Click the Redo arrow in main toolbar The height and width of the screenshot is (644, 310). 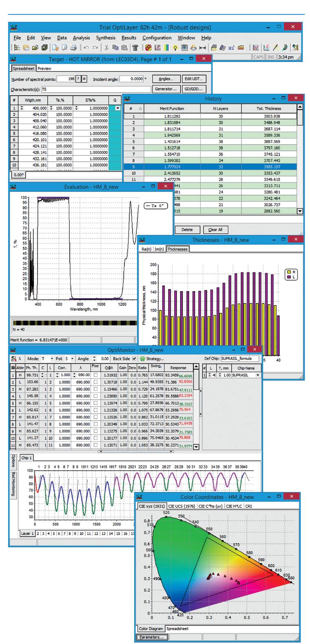(95, 48)
